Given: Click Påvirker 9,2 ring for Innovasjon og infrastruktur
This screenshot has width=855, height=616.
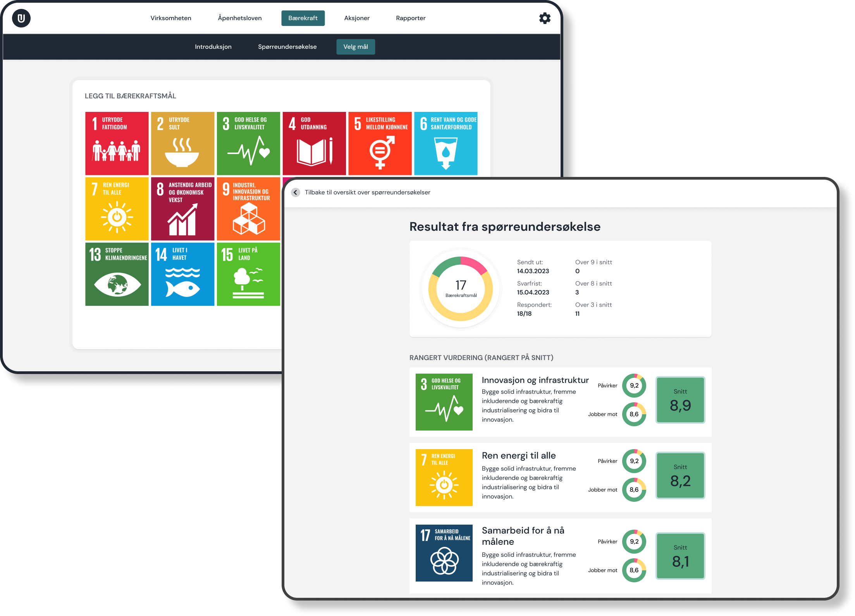Looking at the screenshot, I should point(634,386).
